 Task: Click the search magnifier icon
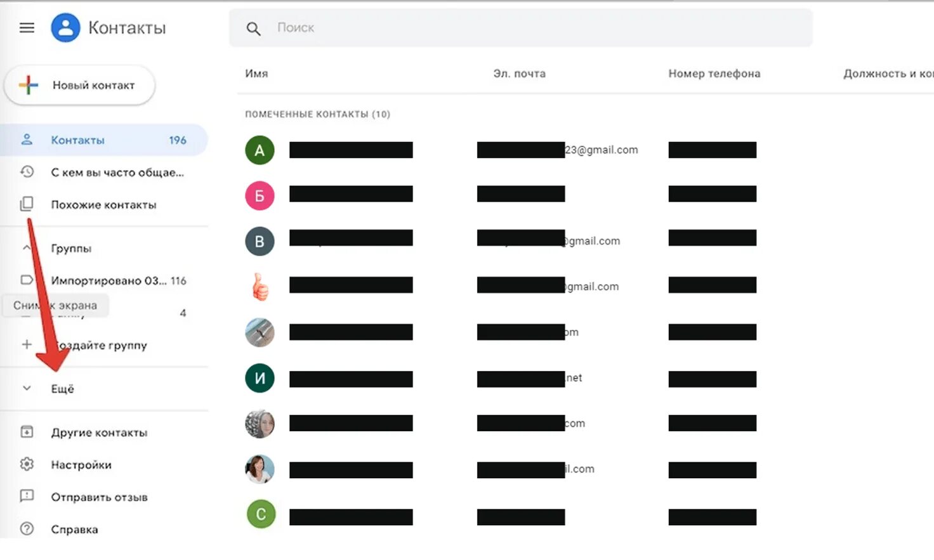tap(253, 29)
